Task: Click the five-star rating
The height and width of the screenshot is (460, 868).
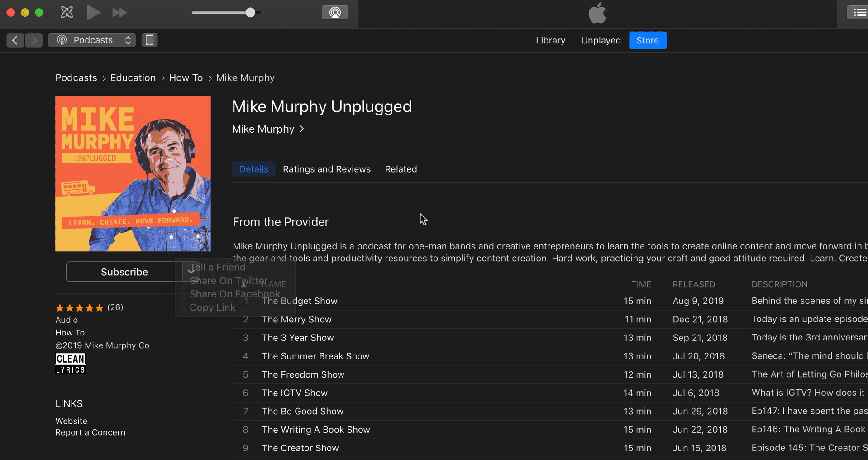Action: point(80,308)
